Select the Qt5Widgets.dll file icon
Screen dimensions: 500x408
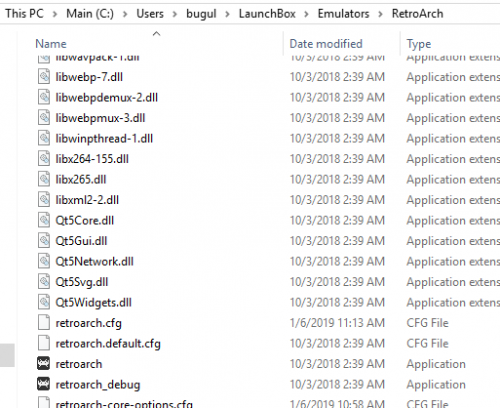click(x=44, y=302)
